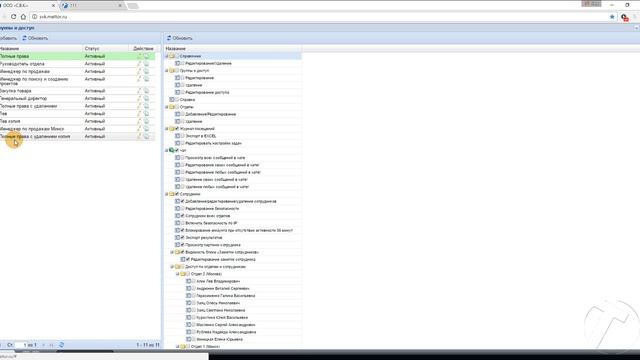Open a new browser tab
The width and height of the screenshot is (640, 360).
click(x=133, y=6)
